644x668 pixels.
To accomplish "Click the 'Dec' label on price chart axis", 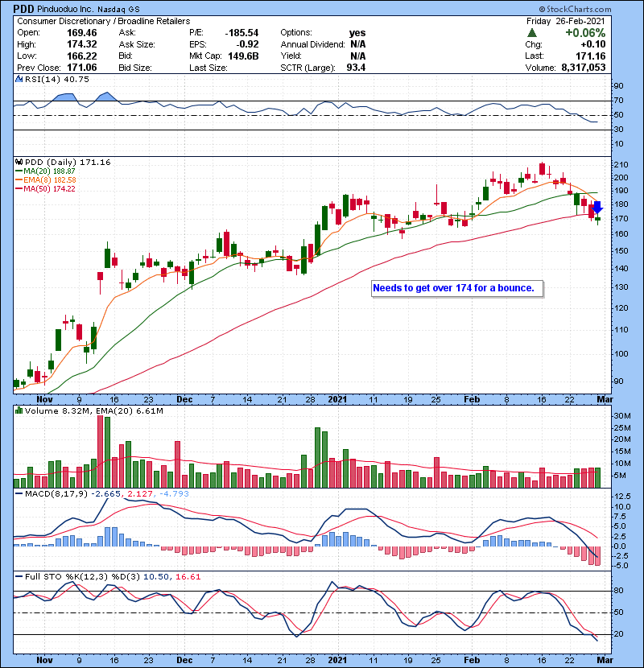I will pyautogui.click(x=184, y=400).
